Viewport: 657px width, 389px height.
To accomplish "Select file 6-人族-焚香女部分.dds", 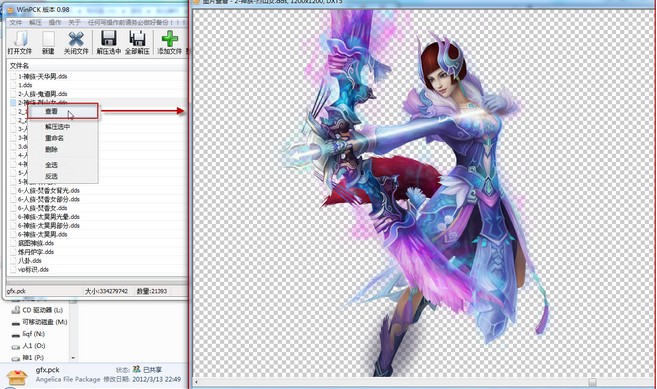I will 49,199.
